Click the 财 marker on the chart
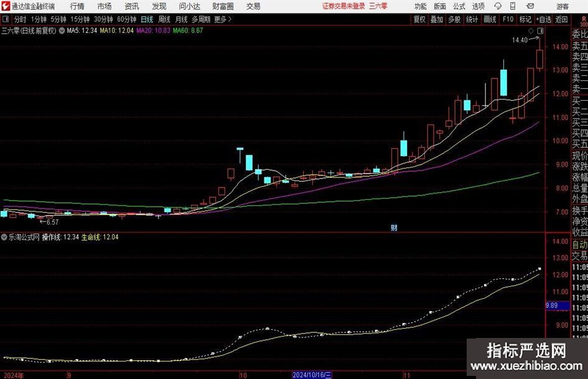Screen dimensions: 588x379 pyautogui.click(x=394, y=227)
